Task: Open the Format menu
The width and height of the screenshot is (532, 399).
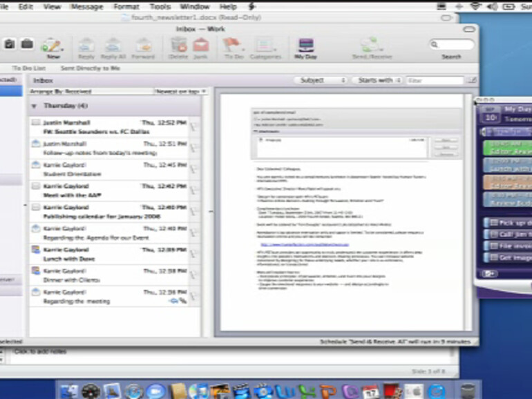Action: point(126,6)
